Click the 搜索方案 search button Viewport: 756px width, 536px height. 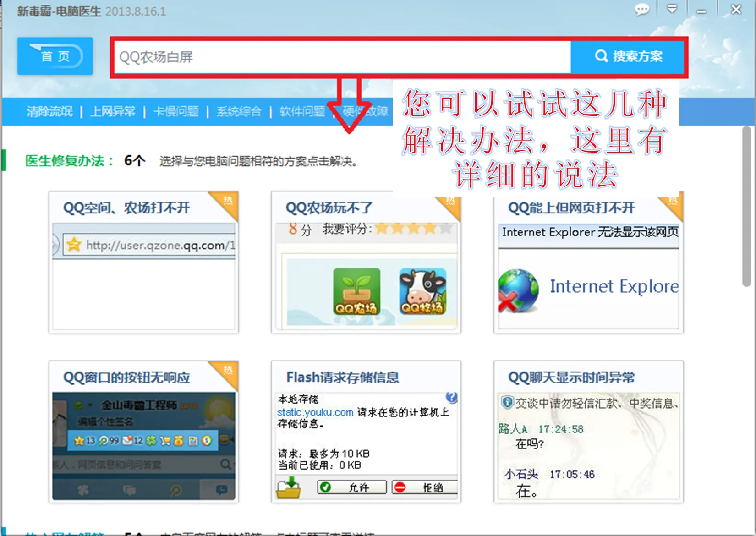click(x=627, y=57)
